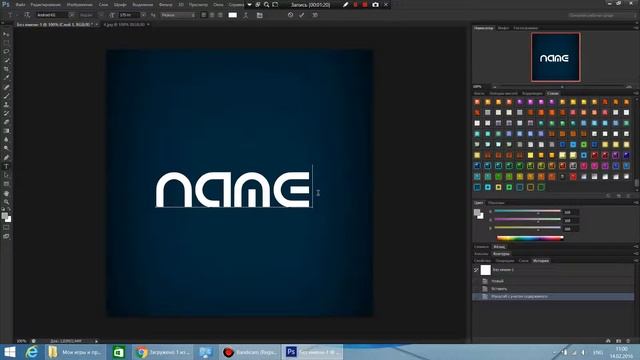640x360 pixels.
Task: Open the Редактирование menu
Action: 45,4
